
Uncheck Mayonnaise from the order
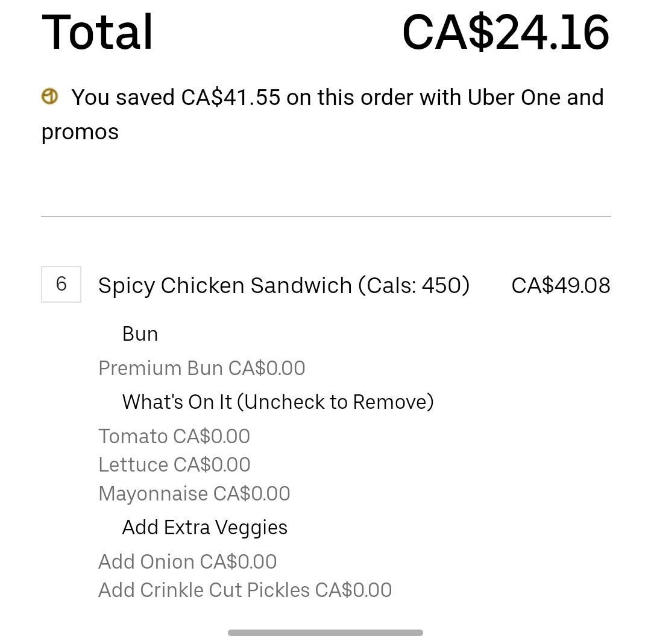[x=194, y=493]
